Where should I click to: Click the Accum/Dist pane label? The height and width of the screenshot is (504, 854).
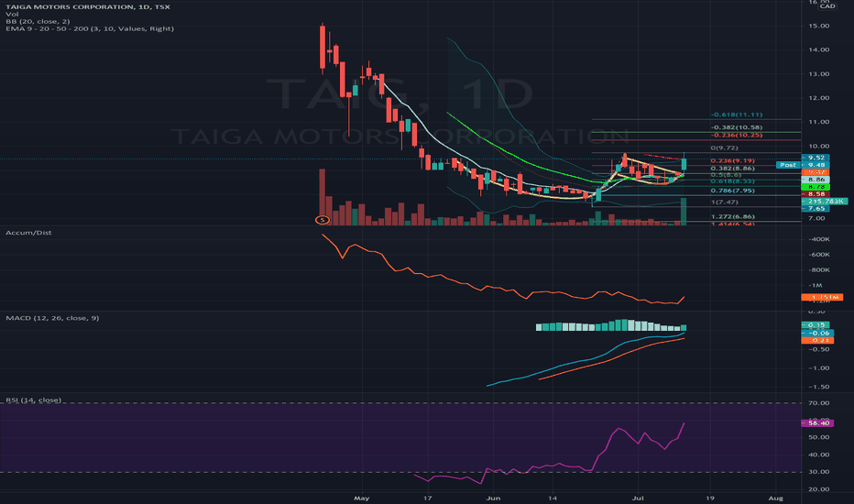[28, 233]
